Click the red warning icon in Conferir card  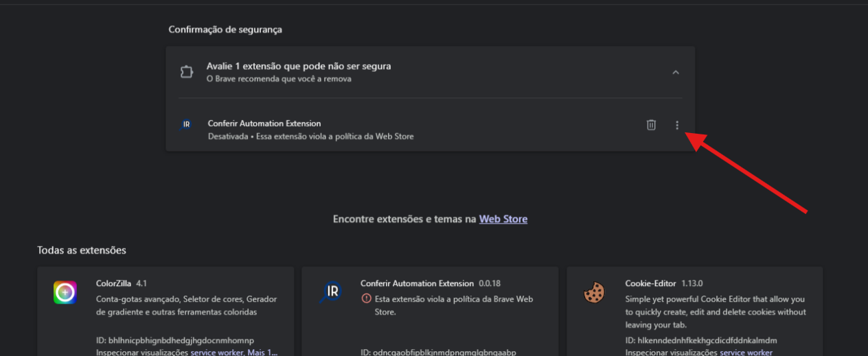click(x=366, y=299)
